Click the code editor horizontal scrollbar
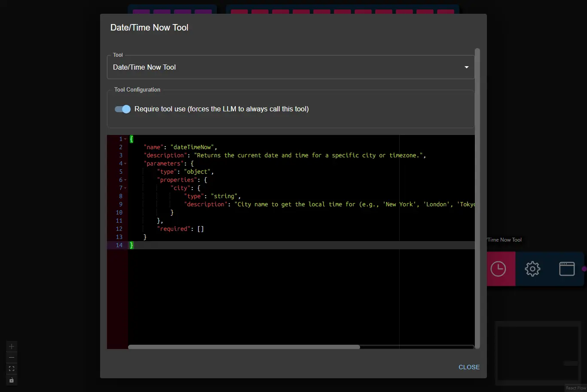The width and height of the screenshot is (587, 392). 244,347
